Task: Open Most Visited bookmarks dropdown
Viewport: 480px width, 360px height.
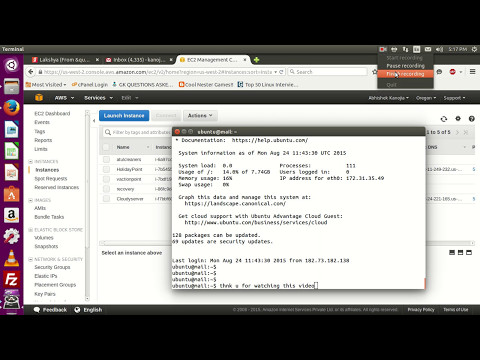Action: [x=46, y=85]
